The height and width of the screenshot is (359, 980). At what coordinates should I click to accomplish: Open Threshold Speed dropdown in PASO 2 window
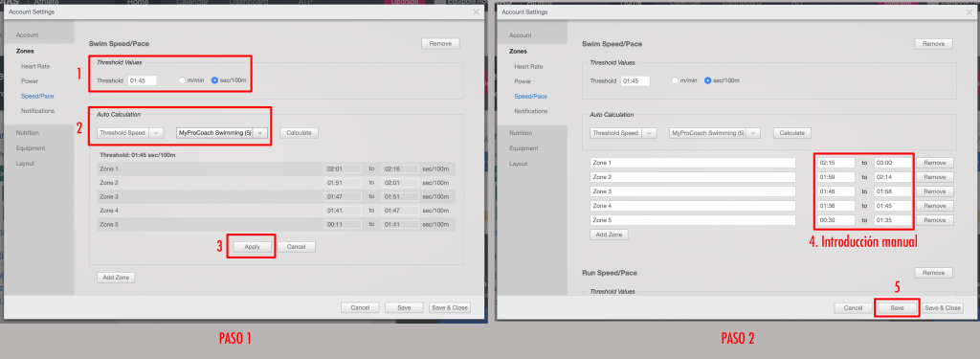[x=623, y=133]
